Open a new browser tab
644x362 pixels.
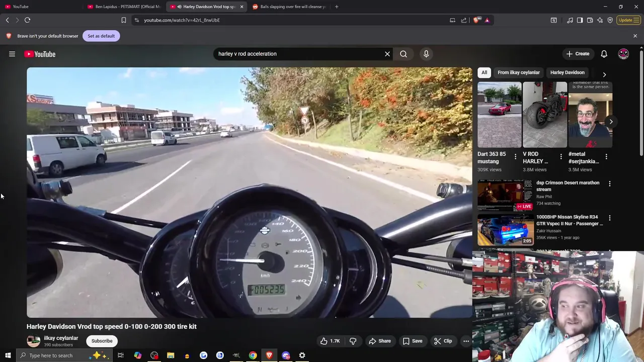tap(337, 7)
